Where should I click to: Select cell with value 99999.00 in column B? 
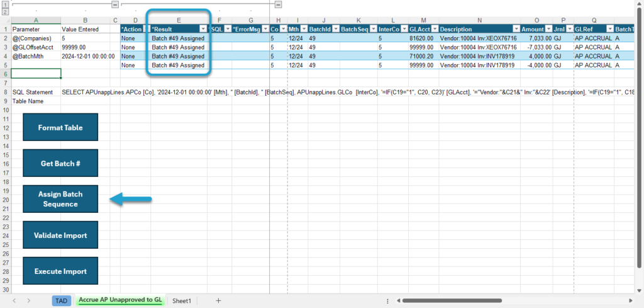click(85, 47)
